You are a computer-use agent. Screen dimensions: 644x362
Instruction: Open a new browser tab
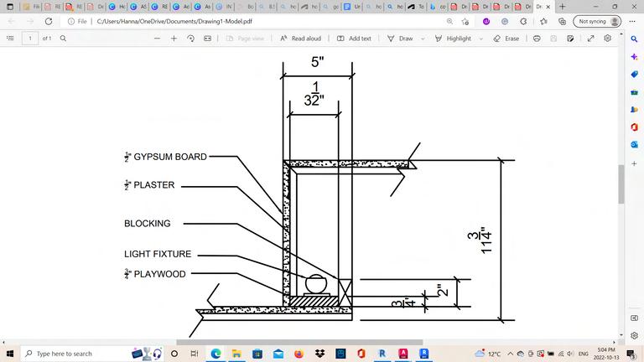coord(563,7)
